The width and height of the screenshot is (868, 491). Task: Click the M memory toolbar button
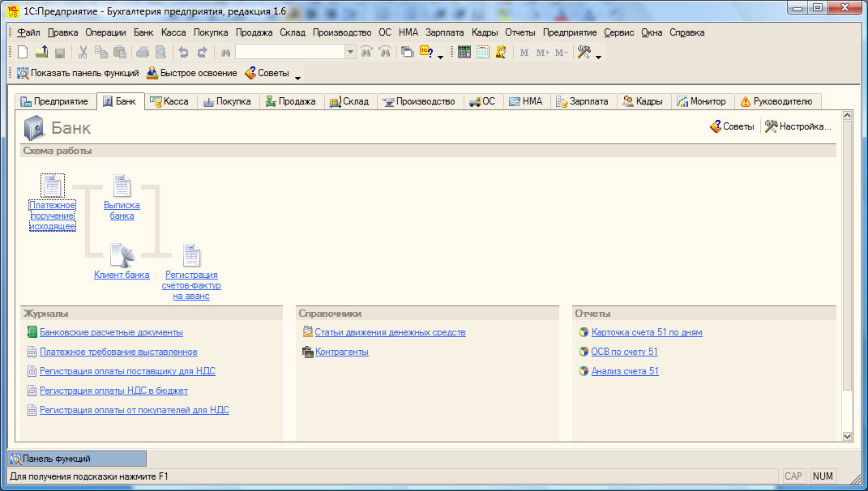click(x=524, y=53)
